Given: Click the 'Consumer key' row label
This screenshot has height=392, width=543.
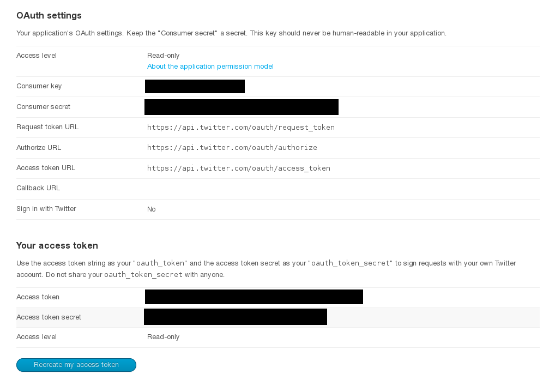Looking at the screenshot, I should 39,86.
